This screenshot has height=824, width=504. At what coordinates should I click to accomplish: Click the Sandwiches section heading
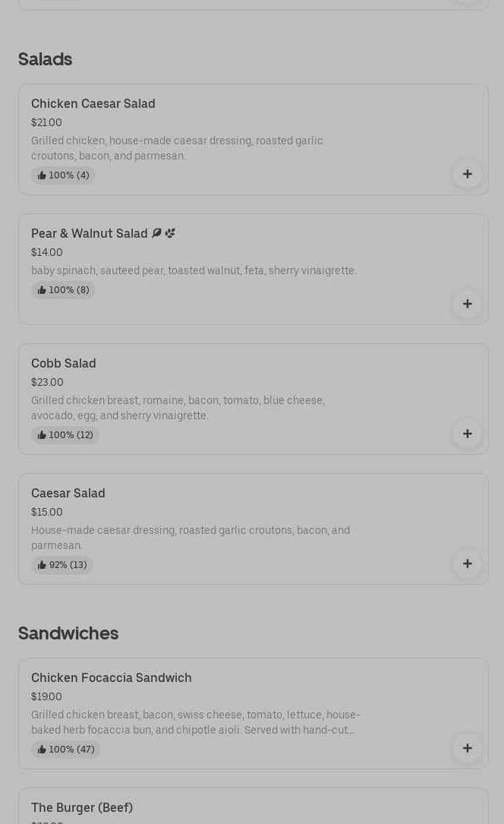click(x=68, y=633)
